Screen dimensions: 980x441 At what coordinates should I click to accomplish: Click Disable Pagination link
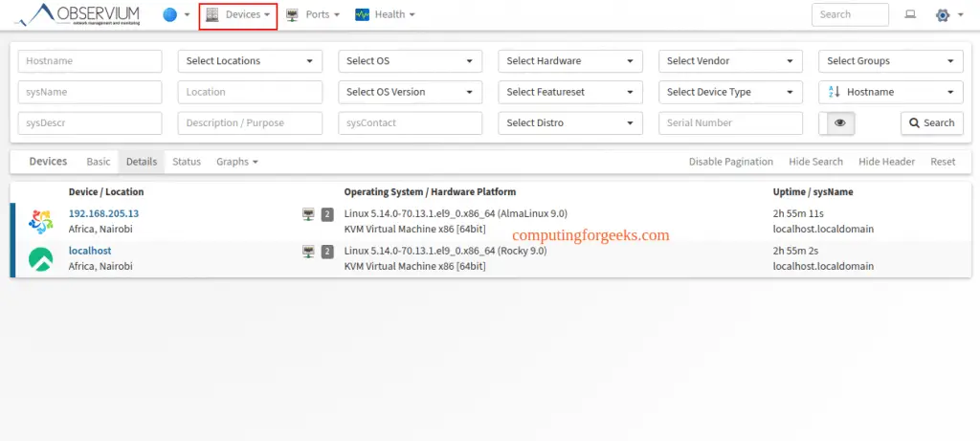(x=730, y=162)
